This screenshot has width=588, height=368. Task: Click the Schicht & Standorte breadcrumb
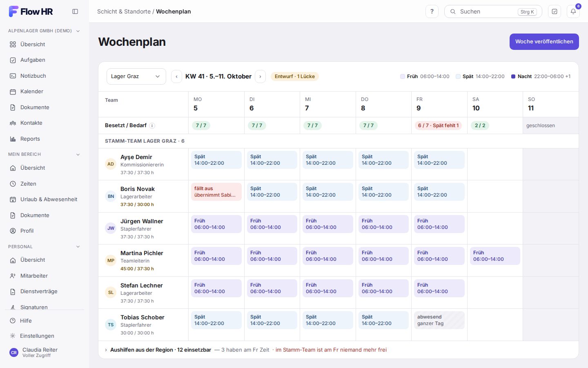coord(124,11)
